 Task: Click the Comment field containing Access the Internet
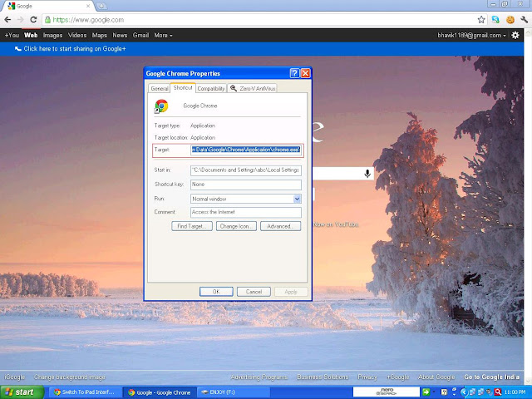pyautogui.click(x=246, y=212)
